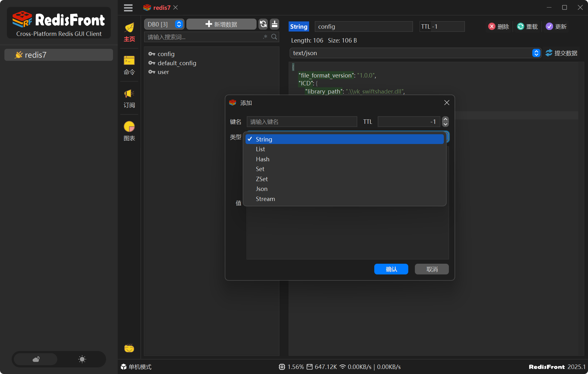
Task: Click the Add dialog Redis logo icon
Action: (x=233, y=103)
